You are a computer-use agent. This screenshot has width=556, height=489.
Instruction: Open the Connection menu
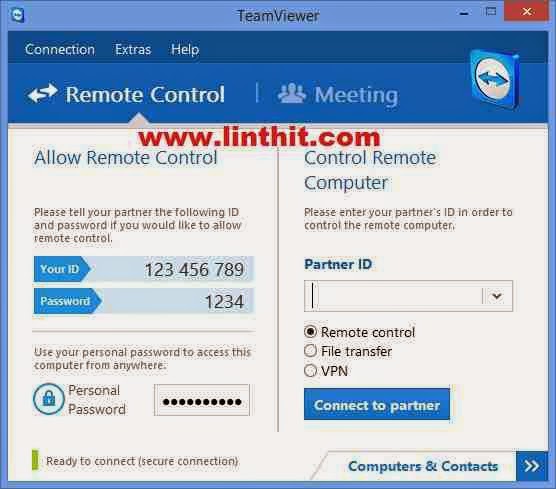point(60,49)
